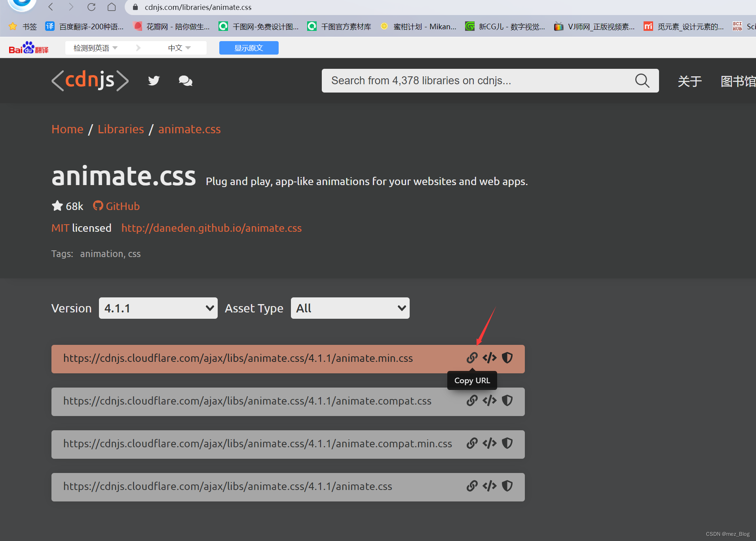Image resolution: width=756 pixels, height=541 pixels.
Task: Copy URL icon for animate.compat.min.css
Action: (472, 443)
